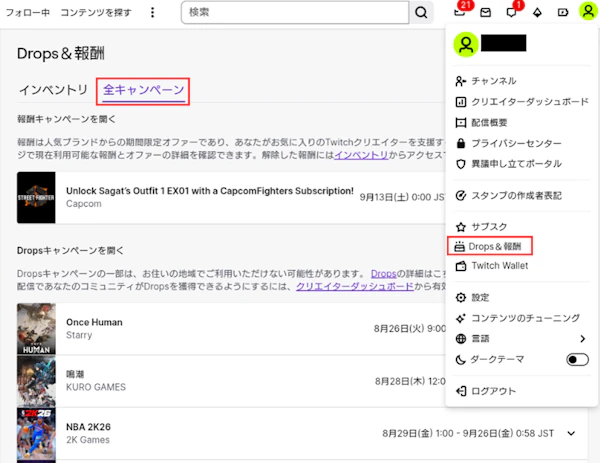
Task: Click the Bits diamond icon in header
Action: point(537,13)
